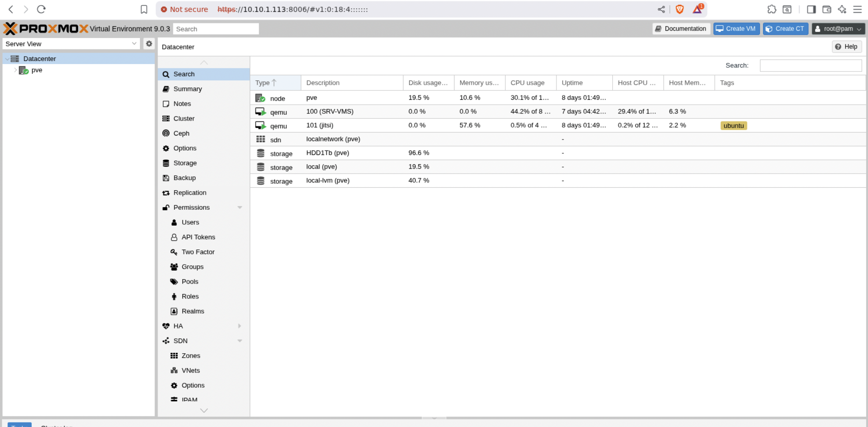868x427 pixels.
Task: Toggle the browser sidebar panel icon
Action: [811, 9]
